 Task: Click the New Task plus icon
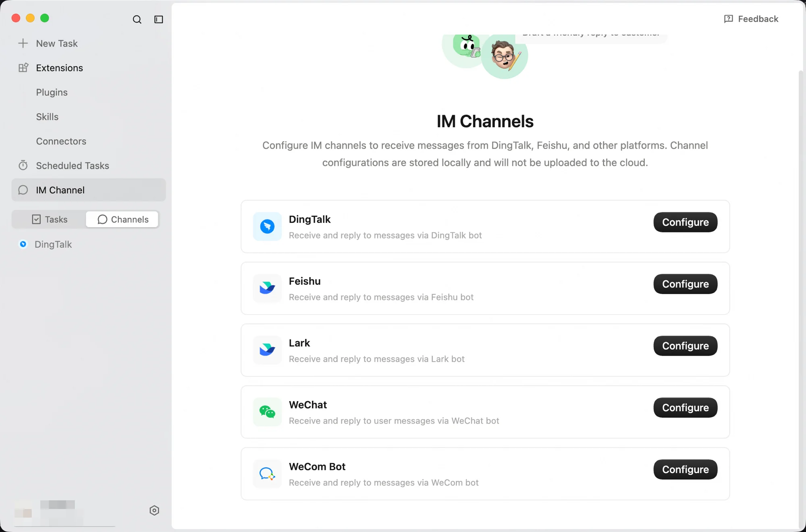(x=23, y=43)
